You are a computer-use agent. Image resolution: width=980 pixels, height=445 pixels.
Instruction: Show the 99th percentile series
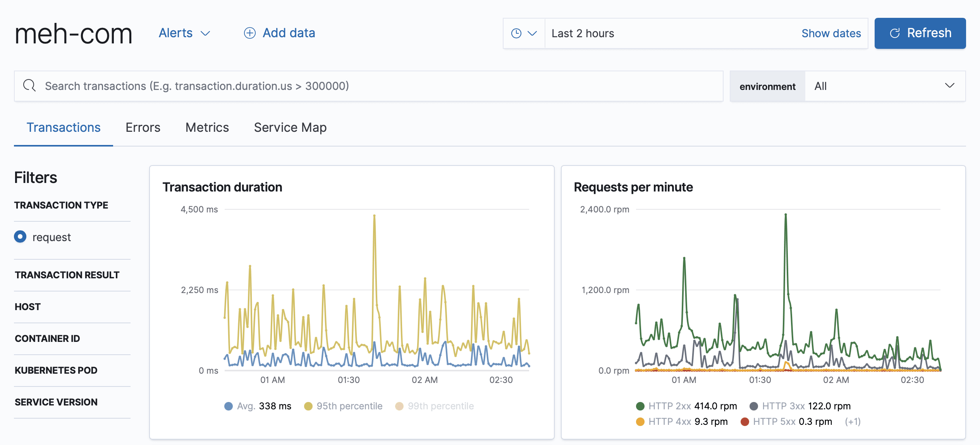(440, 406)
